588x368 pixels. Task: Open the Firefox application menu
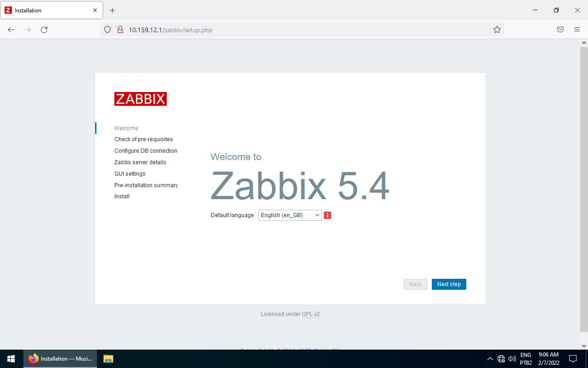577,29
